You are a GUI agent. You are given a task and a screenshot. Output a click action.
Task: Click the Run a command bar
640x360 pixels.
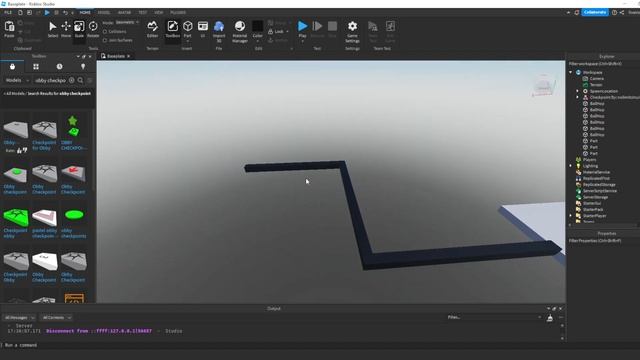click(282, 345)
